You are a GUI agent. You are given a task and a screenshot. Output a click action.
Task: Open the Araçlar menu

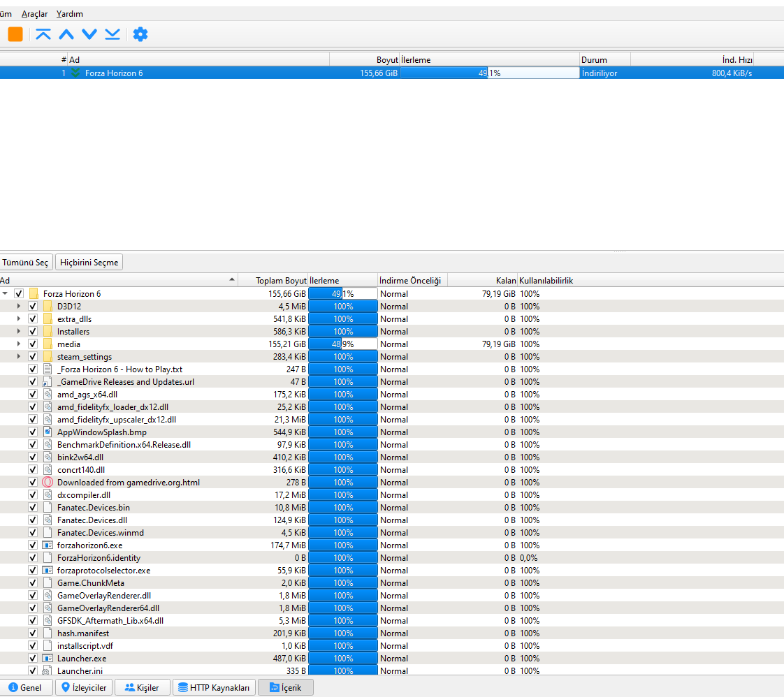34,14
